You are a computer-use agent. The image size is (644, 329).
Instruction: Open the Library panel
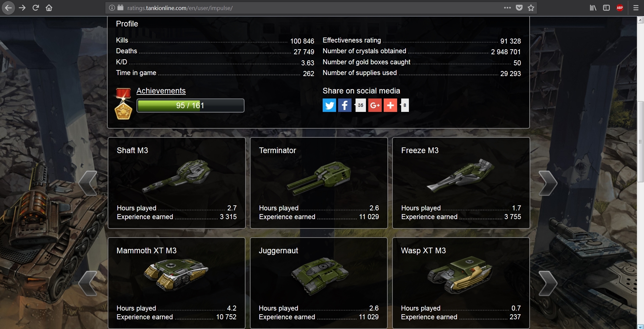click(x=593, y=8)
